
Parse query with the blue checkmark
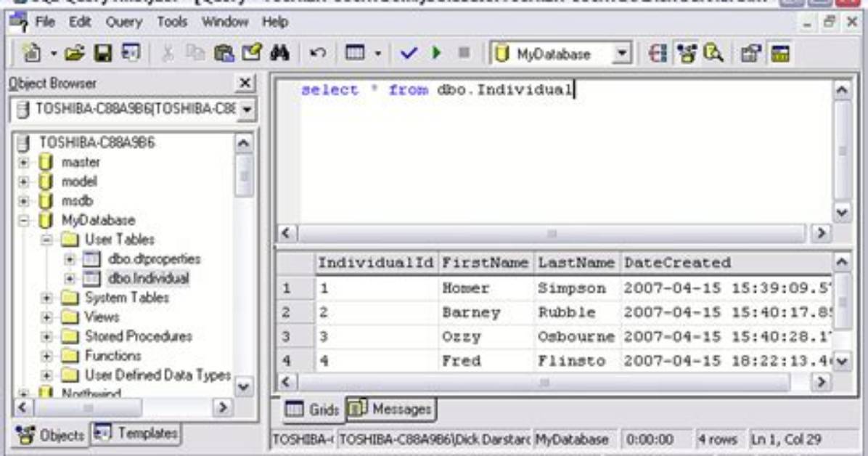[409, 54]
